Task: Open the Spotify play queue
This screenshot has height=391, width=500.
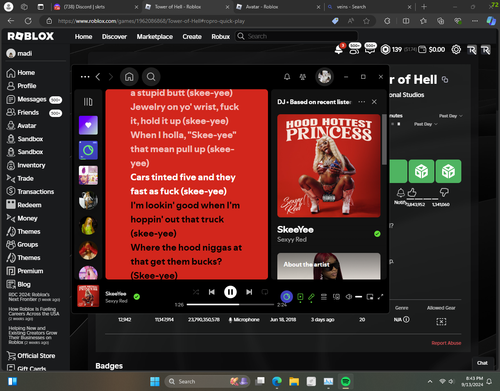Action: click(x=324, y=297)
